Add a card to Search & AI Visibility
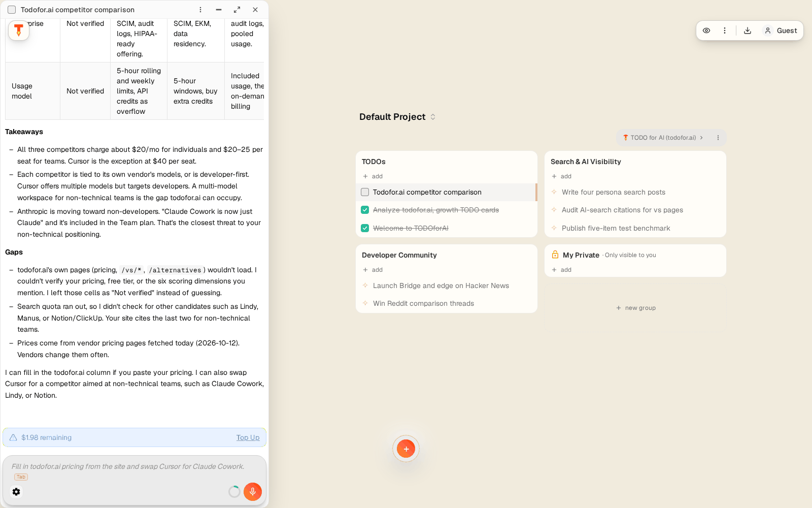 (x=562, y=176)
